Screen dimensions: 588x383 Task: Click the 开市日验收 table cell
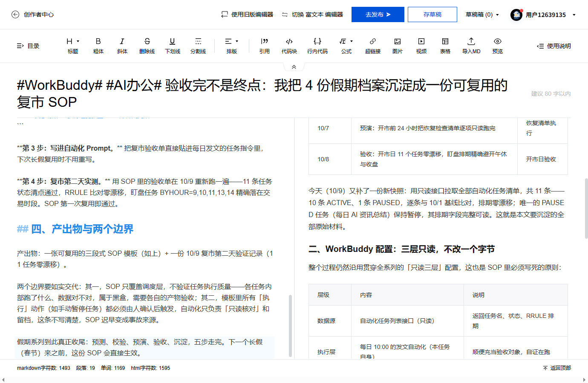(x=542, y=159)
